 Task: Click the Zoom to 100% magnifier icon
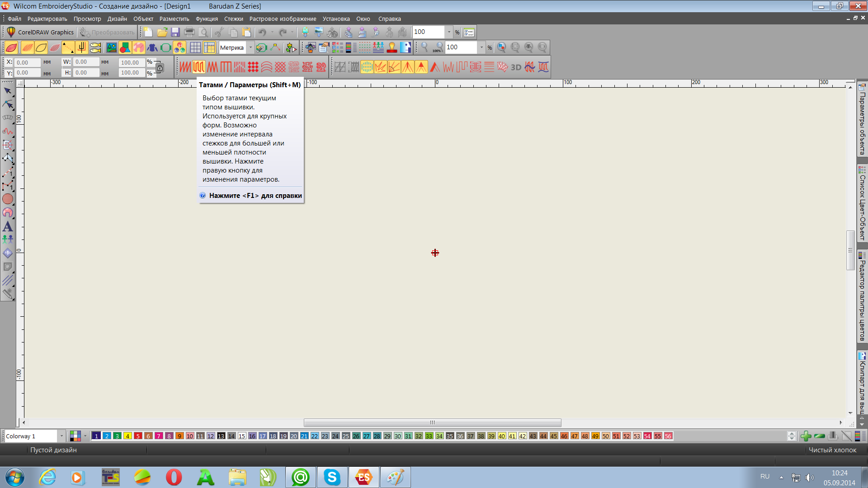[x=438, y=47]
